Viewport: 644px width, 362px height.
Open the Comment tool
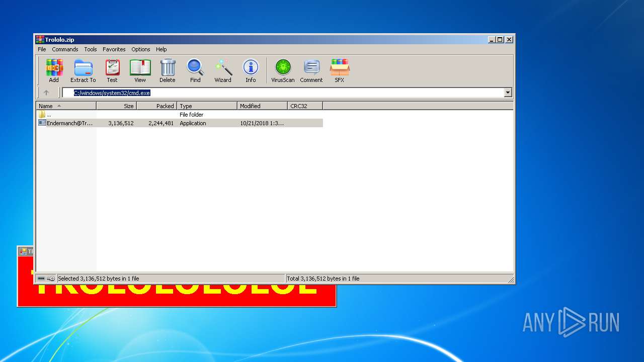click(x=311, y=70)
